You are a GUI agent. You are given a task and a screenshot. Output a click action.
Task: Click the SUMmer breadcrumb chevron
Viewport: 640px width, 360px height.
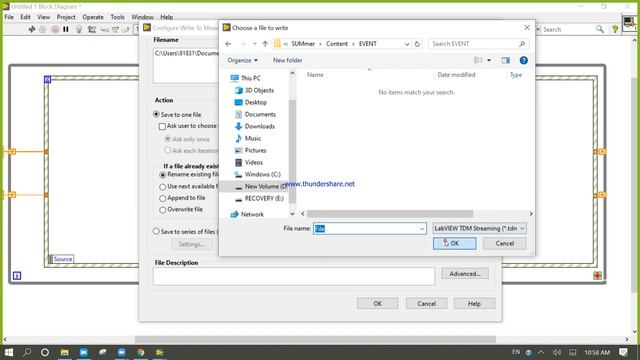tap(320, 44)
